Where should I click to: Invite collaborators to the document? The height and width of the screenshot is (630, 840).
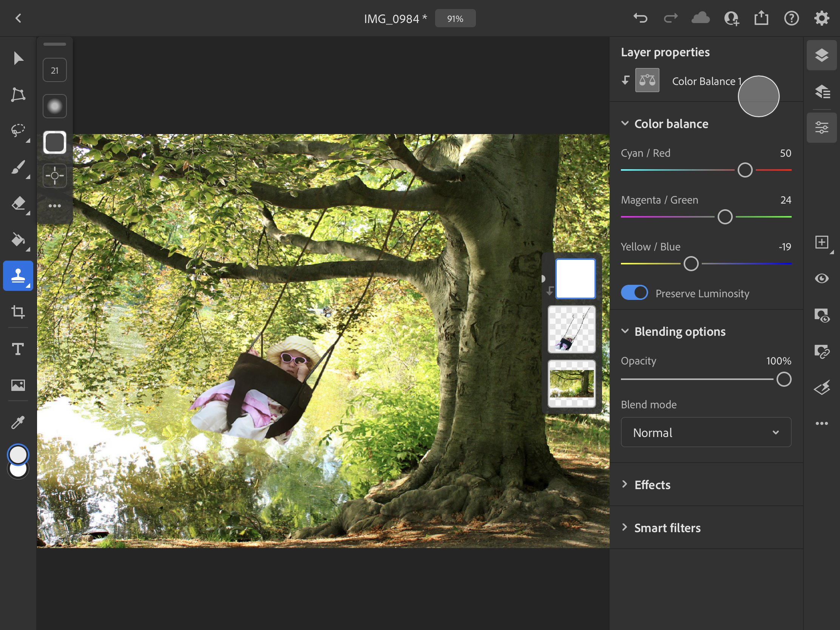pyautogui.click(x=731, y=18)
